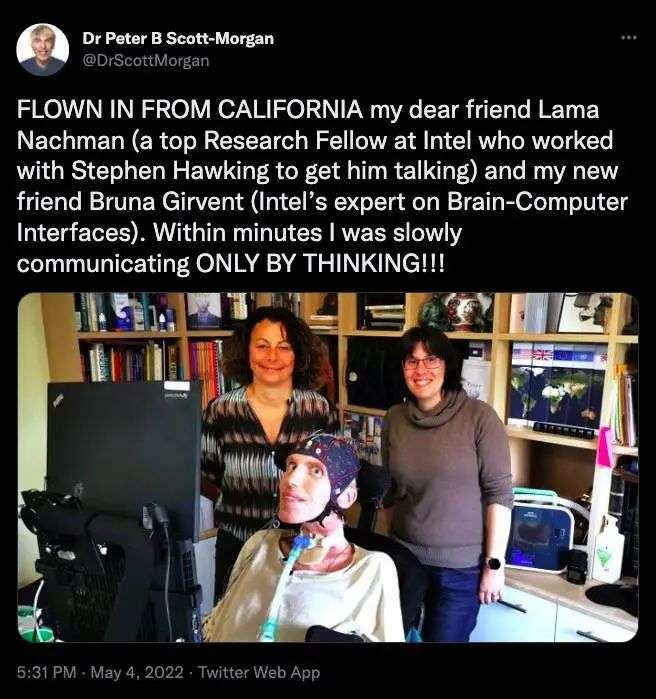Click the black laptop in the photo
Image resolution: width=656 pixels, height=699 pixels.
coord(124,459)
